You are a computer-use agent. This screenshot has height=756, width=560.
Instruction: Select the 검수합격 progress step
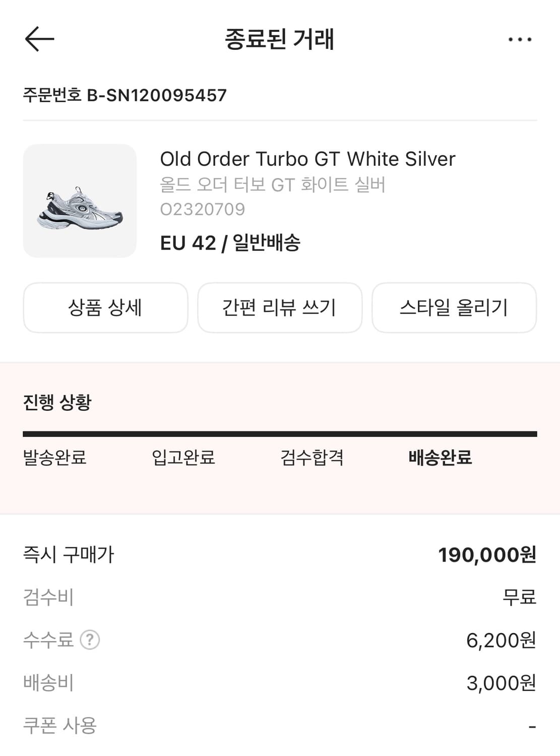[x=312, y=458]
